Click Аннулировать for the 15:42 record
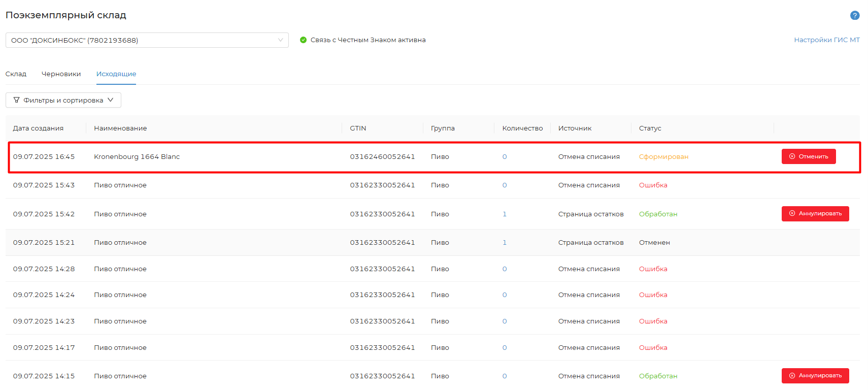The width and height of the screenshot is (868, 390). point(815,214)
